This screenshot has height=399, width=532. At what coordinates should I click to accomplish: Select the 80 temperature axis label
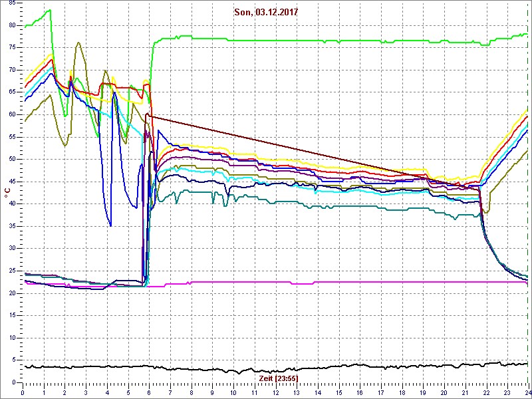(x=12, y=25)
